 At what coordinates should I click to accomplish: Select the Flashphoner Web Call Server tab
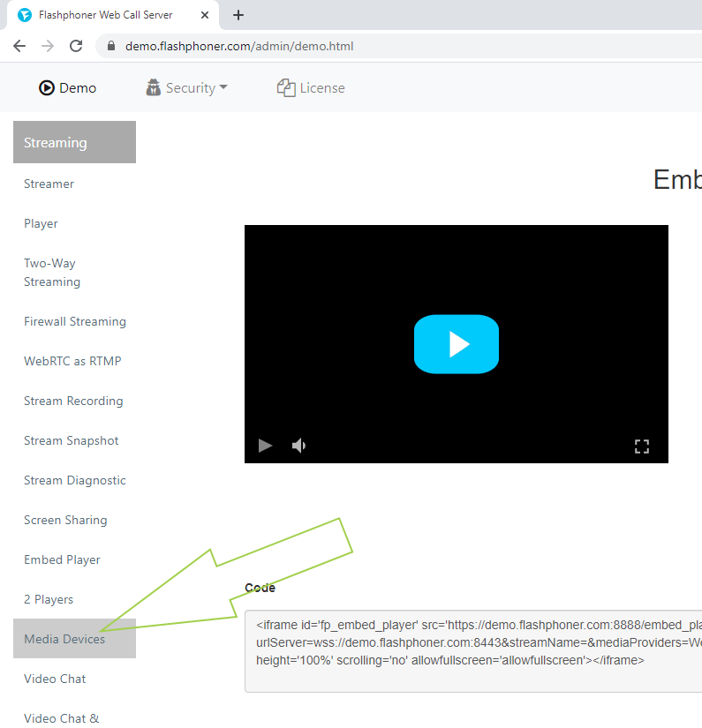pyautogui.click(x=113, y=15)
